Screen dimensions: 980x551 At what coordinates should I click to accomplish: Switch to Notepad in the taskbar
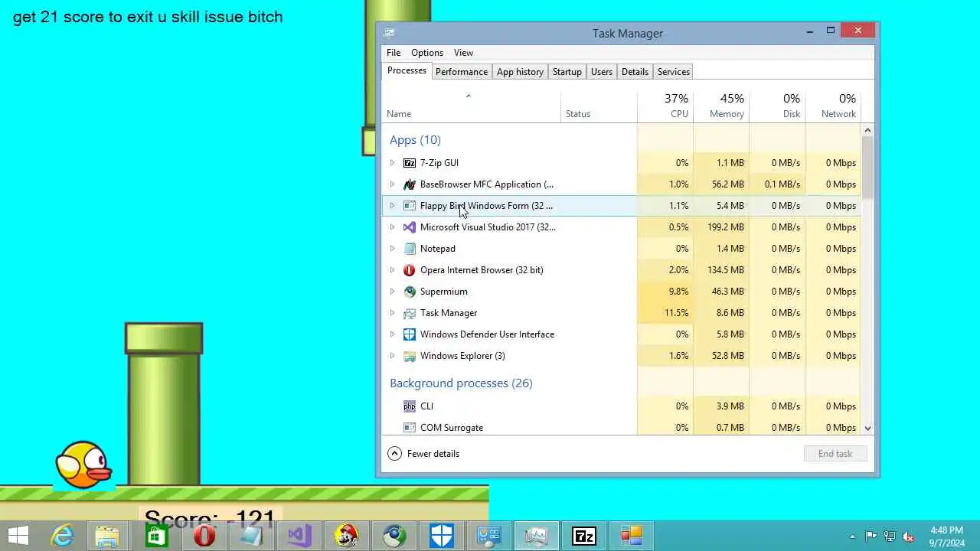251,536
